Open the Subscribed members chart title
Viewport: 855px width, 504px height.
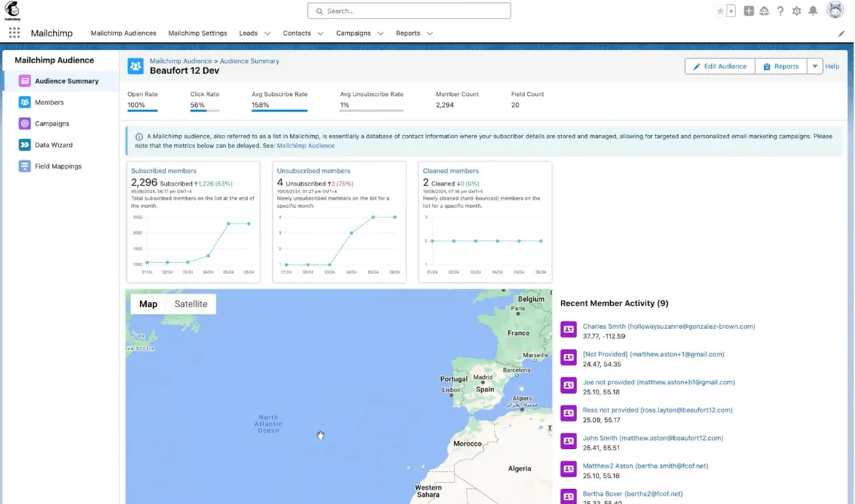(x=164, y=171)
